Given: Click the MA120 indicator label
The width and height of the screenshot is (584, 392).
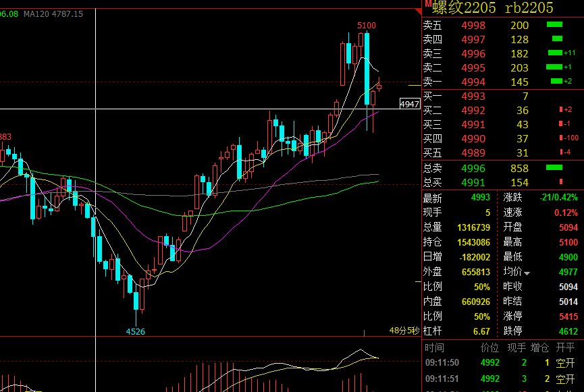Looking at the screenshot, I should (x=53, y=13).
